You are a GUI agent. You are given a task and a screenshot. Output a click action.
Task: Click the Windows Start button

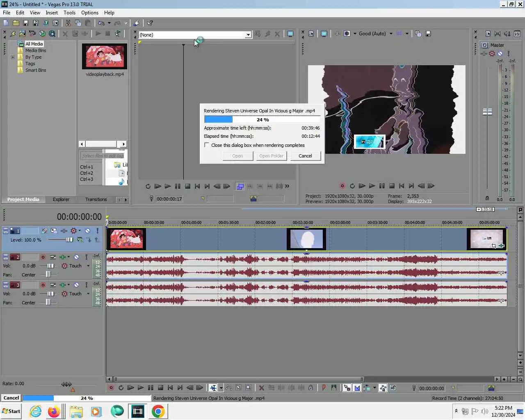(11, 411)
